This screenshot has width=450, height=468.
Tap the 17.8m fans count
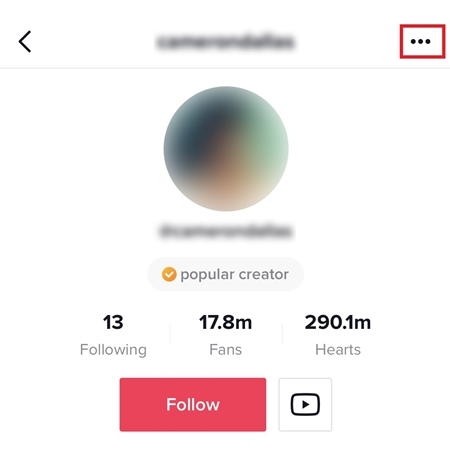(x=226, y=322)
